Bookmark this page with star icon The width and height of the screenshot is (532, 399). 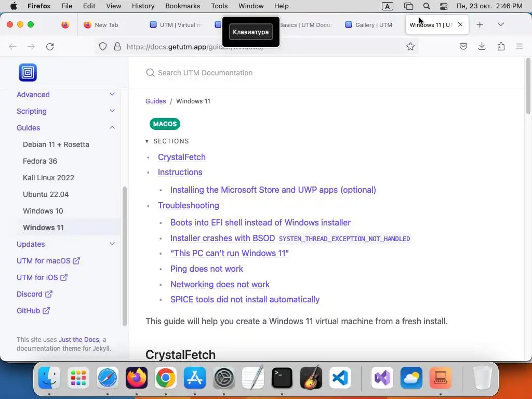410,46
